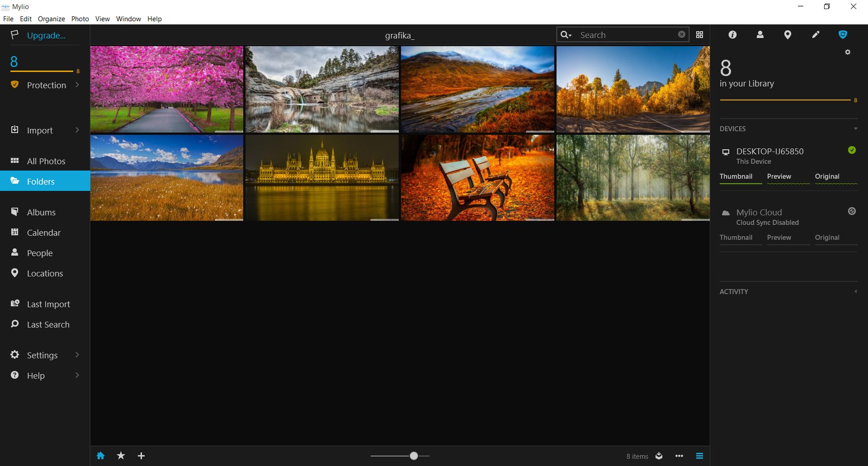The width and height of the screenshot is (868, 466).
Task: Click the Upgrade... link
Action: (x=46, y=35)
